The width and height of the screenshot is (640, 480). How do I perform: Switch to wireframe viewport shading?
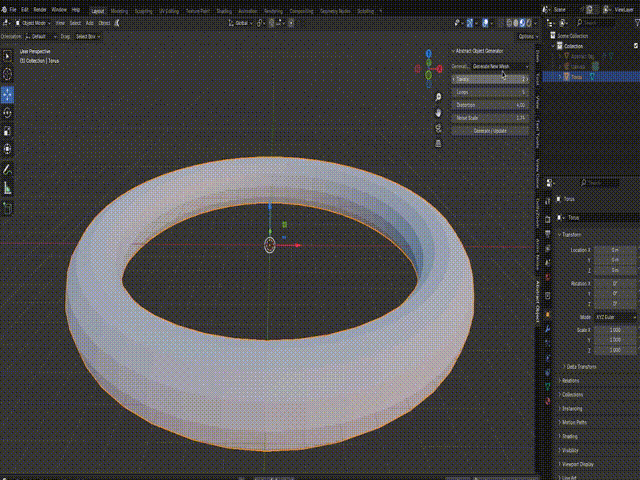click(x=509, y=23)
